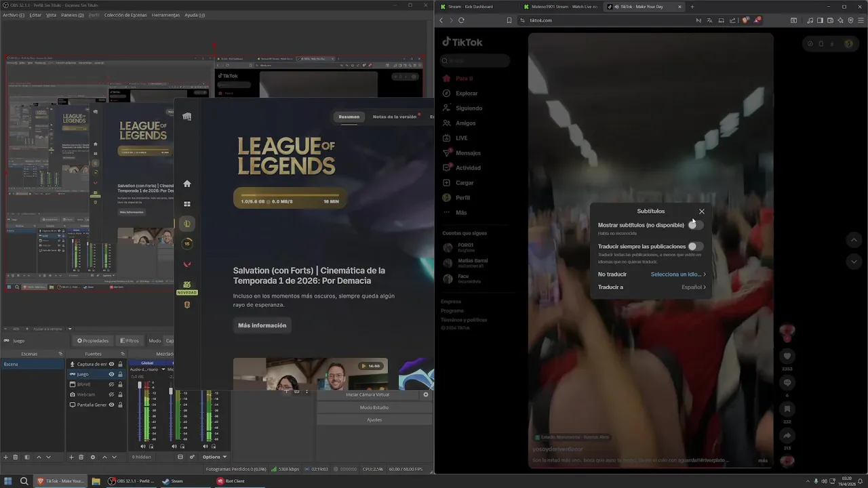Open the Riot Client home icon
Screen dimensions: 868x488
click(187, 184)
